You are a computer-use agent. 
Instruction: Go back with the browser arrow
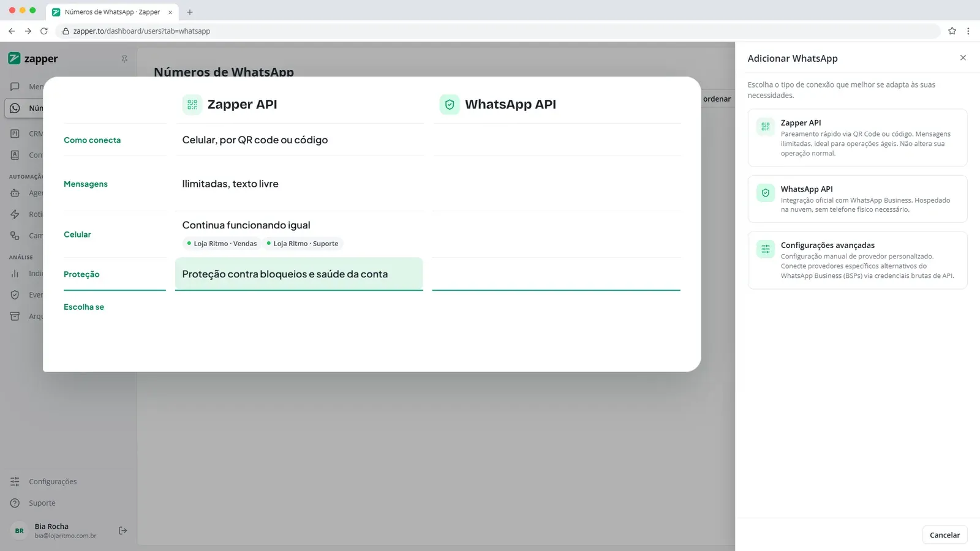[x=12, y=31]
